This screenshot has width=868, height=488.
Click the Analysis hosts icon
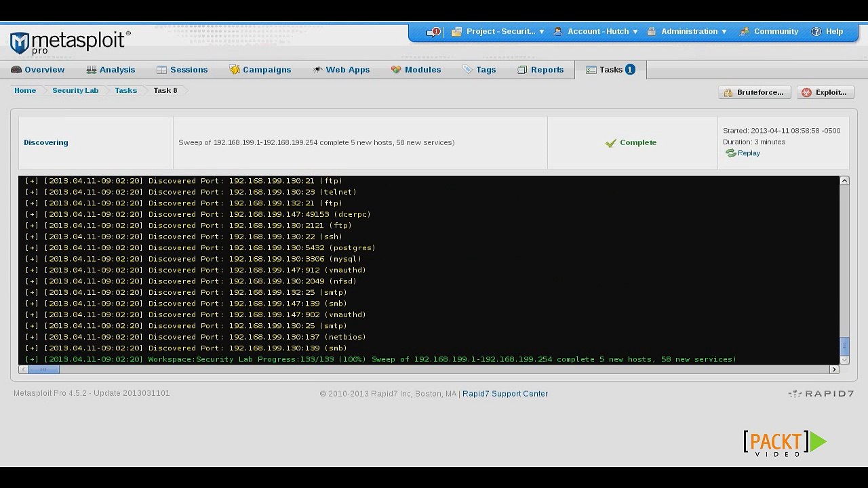coord(92,70)
